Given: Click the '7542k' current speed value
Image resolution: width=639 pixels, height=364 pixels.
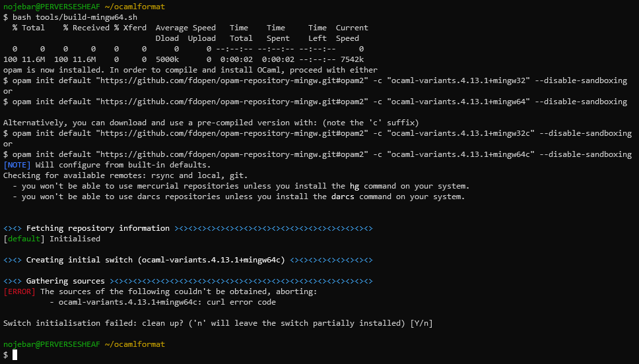Looking at the screenshot, I should click(x=352, y=59).
